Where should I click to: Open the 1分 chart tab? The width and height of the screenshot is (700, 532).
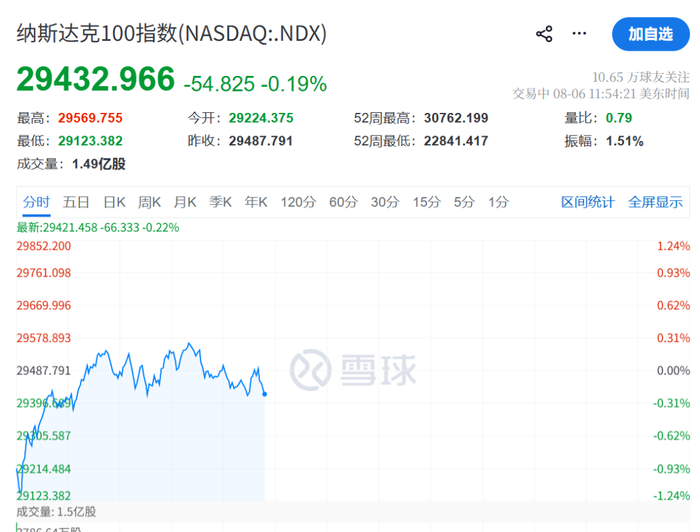(x=498, y=202)
